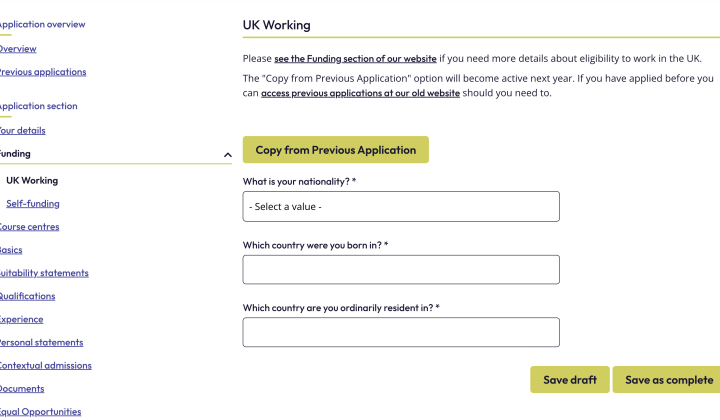This screenshot has width=720, height=420.
Task: Open Personal statements section
Action: tap(41, 342)
